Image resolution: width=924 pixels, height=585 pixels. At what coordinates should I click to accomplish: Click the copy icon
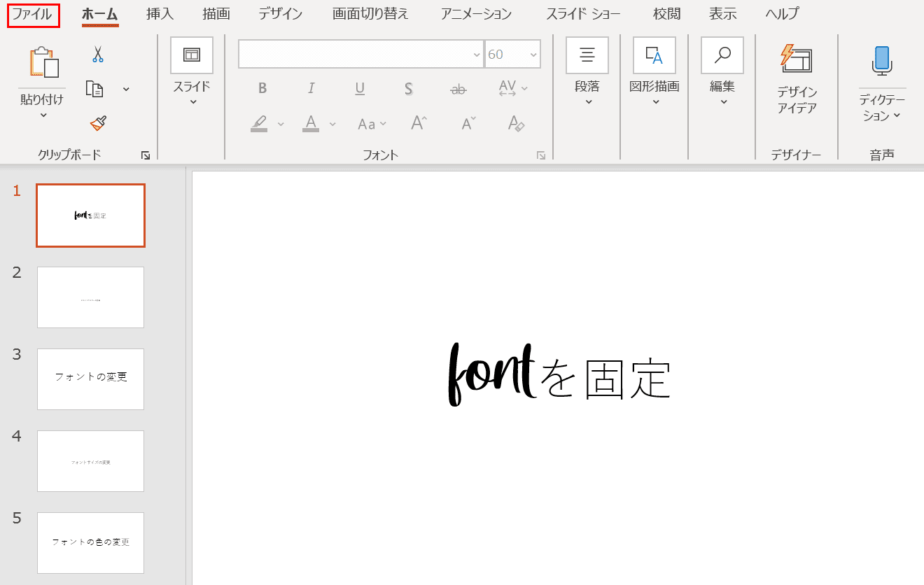94,89
